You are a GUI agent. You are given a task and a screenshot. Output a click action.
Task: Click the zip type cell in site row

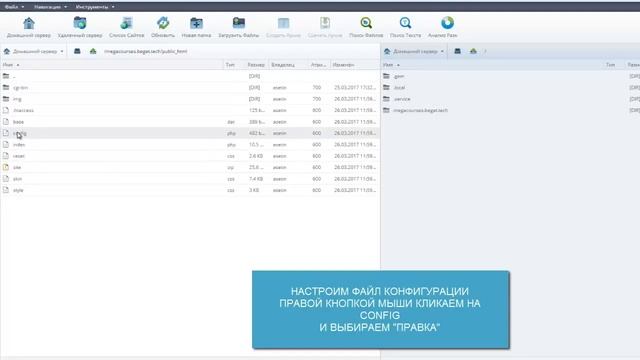click(x=231, y=167)
